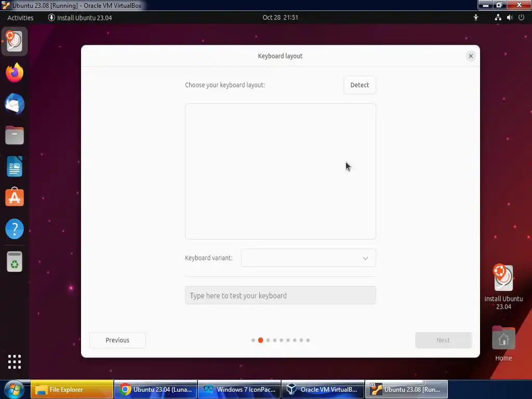The width and height of the screenshot is (532, 399).
Task: Open the Files manager in dock
Action: [14, 135]
